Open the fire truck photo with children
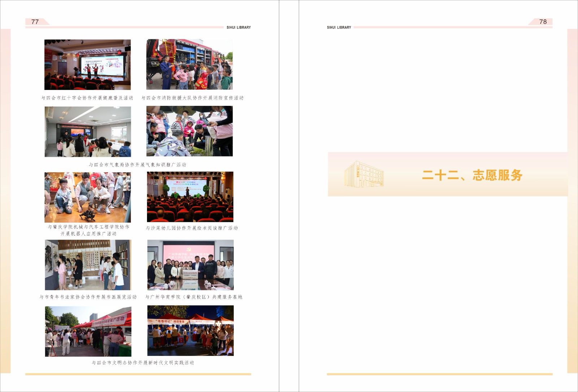The height and width of the screenshot is (392, 578). (189, 65)
